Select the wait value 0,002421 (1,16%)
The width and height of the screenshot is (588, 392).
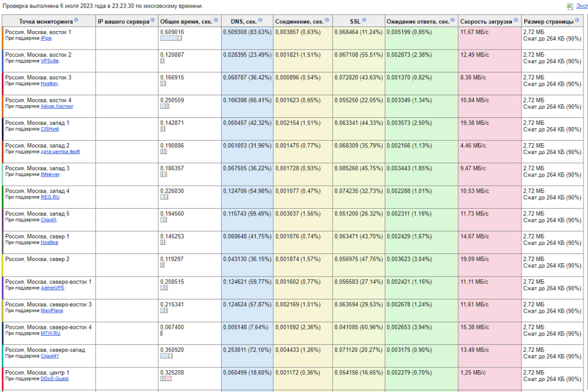(409, 282)
